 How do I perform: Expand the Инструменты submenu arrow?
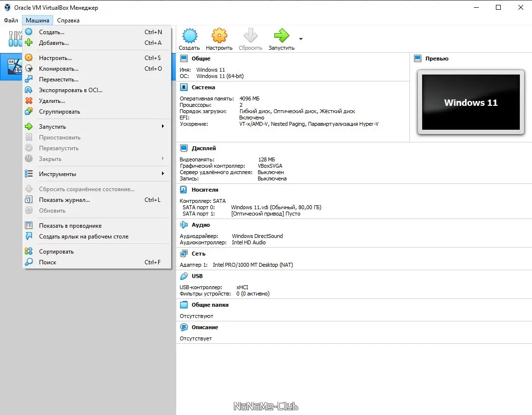pos(163,174)
